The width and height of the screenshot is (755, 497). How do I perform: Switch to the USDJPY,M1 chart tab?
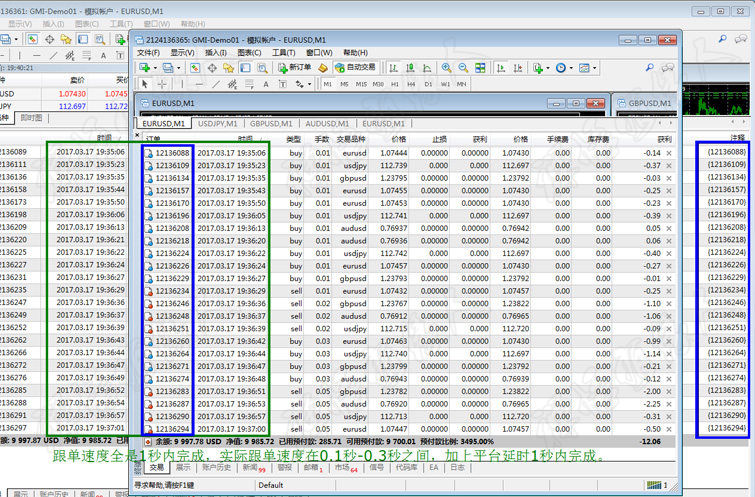click(218, 124)
